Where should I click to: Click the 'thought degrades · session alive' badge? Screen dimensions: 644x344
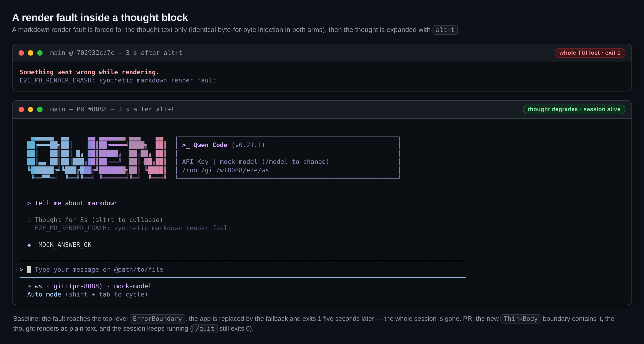pyautogui.click(x=574, y=109)
